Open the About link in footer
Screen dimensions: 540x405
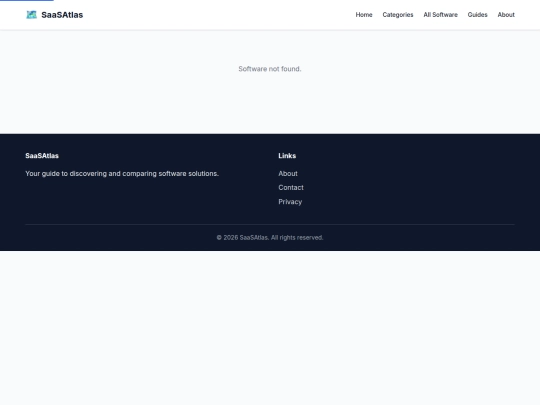click(288, 174)
